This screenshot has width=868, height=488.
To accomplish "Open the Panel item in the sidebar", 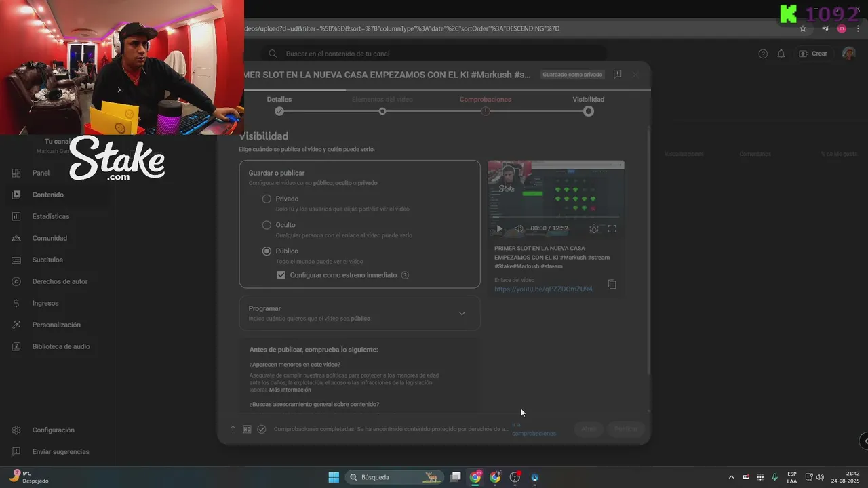I will coord(41,173).
